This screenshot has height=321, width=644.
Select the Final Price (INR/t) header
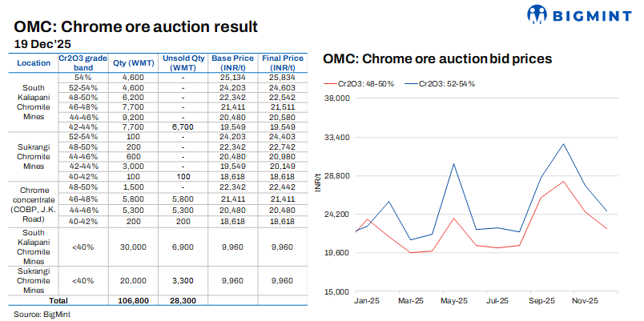(282, 62)
